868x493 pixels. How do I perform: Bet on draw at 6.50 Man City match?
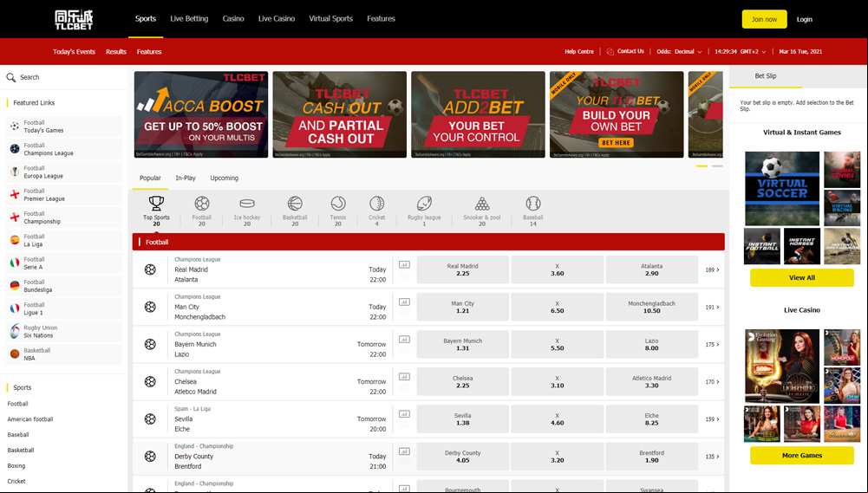(x=557, y=307)
